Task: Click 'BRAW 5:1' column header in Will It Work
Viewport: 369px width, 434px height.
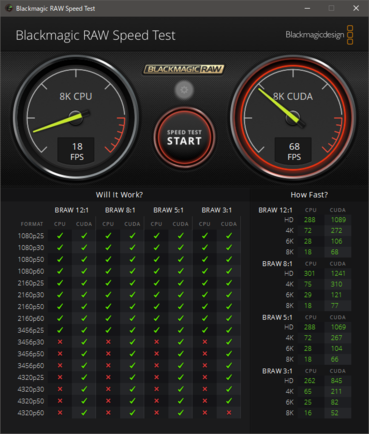Action: [168, 210]
